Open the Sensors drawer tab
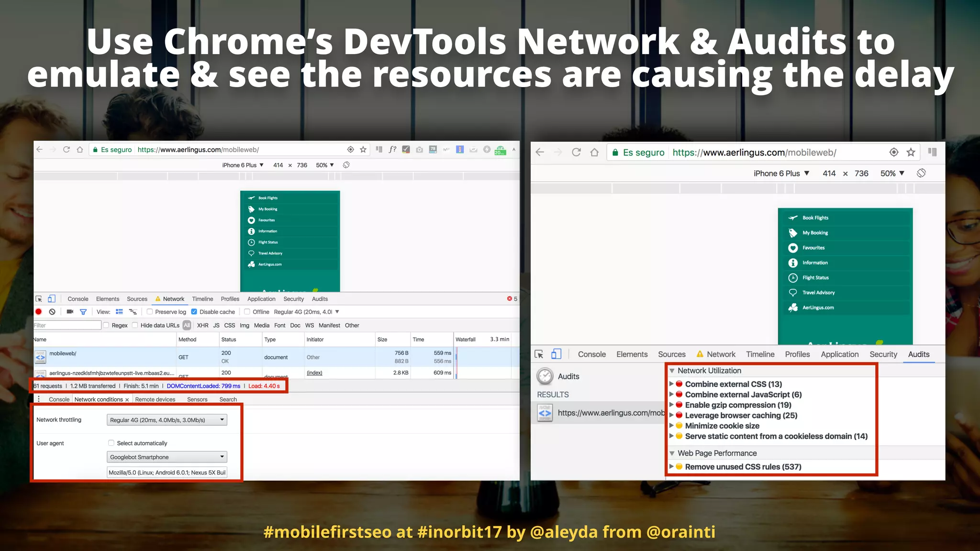Screen dimensions: 980x551 point(197,399)
